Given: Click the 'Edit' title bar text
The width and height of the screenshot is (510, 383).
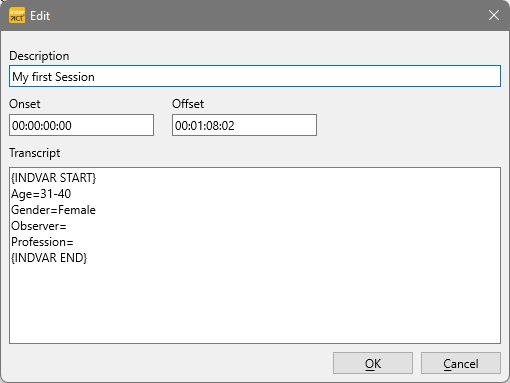Looking at the screenshot, I should pos(40,16).
